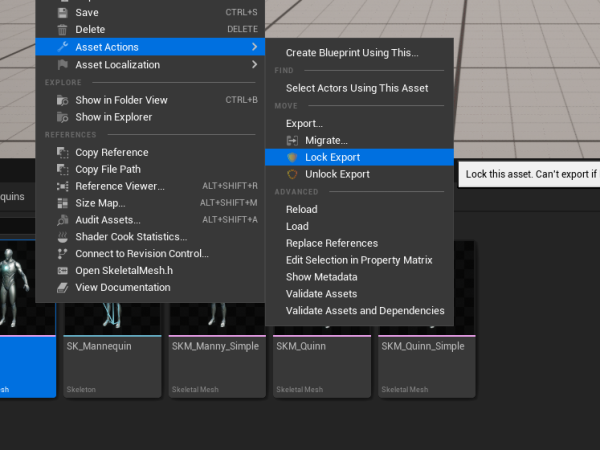The height and width of the screenshot is (450, 600).
Task: Click the Size Map icon
Action: (63, 203)
